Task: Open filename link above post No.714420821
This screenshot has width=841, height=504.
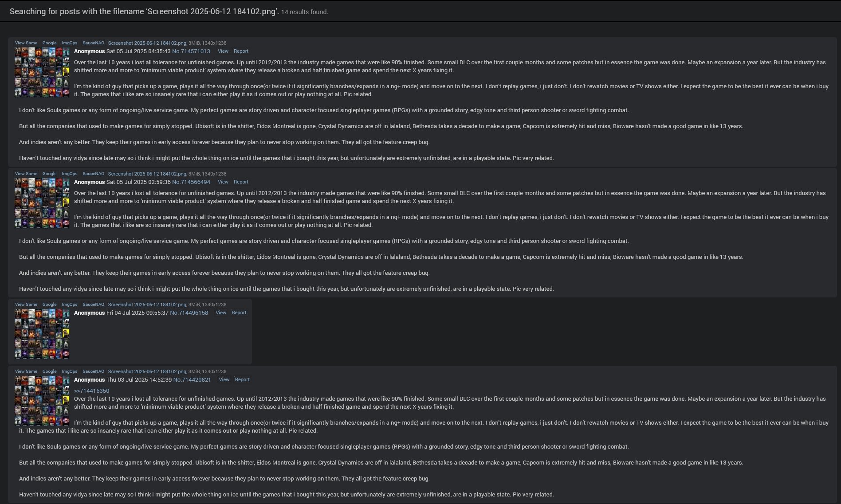Action: 147,371
